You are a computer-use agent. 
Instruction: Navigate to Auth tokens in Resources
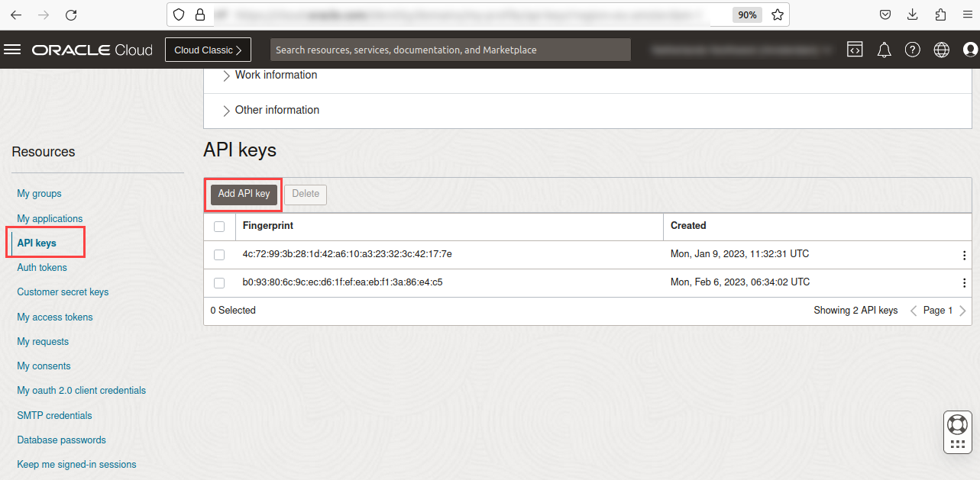[x=42, y=267]
